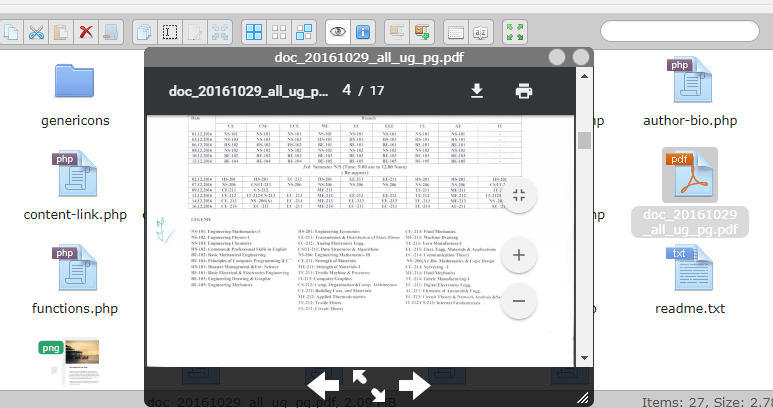Download the PDF using the download icon
Image resolution: width=773 pixels, height=408 pixels.
pyautogui.click(x=477, y=91)
